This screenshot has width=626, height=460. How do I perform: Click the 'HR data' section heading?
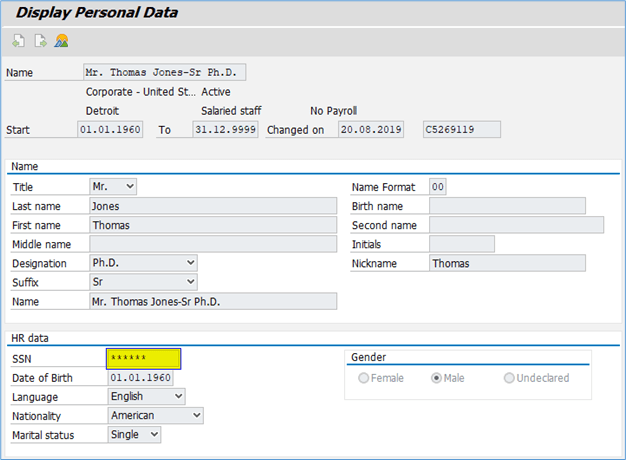coord(30,338)
